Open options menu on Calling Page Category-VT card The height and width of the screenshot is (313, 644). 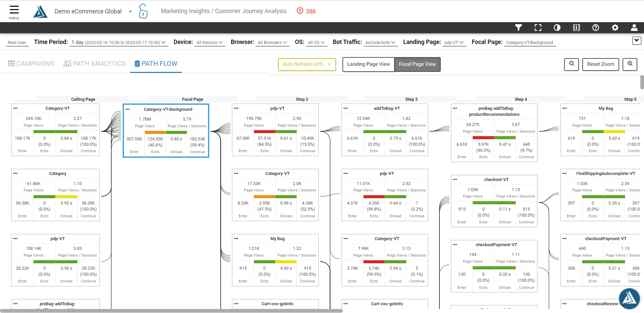click(x=15, y=108)
